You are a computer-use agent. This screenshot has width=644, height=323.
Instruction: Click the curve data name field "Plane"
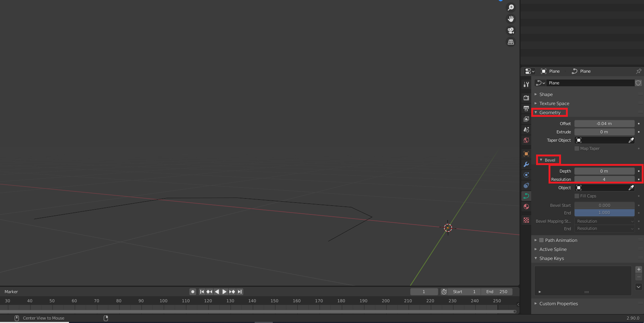point(590,83)
